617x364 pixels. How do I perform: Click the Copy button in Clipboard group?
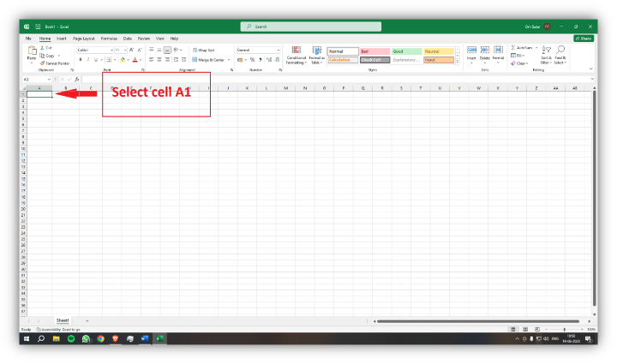[x=47, y=56]
